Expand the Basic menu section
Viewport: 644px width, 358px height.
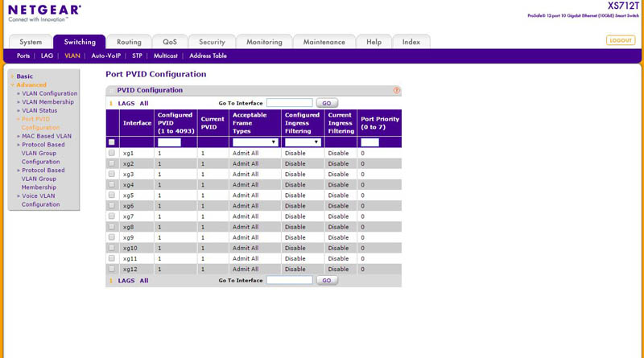tap(25, 76)
